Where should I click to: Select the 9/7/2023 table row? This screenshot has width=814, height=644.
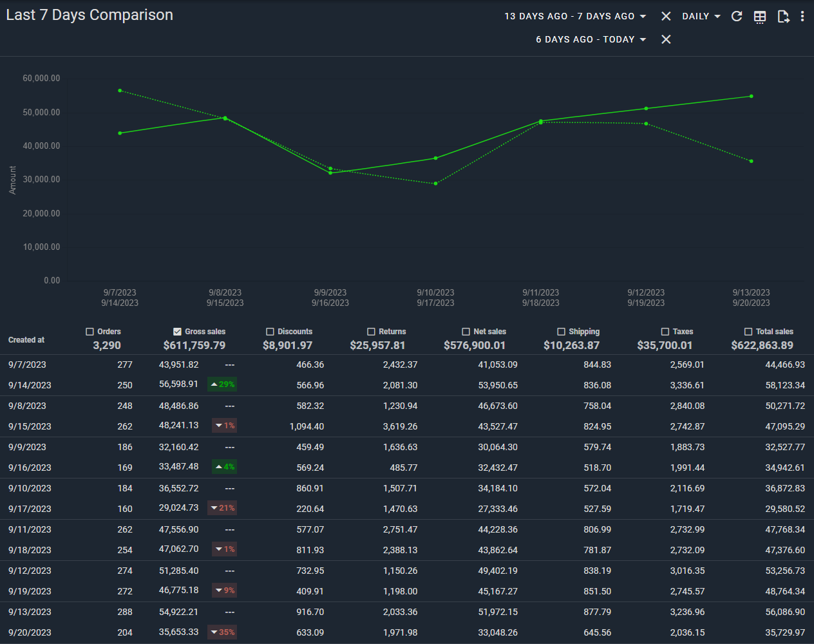point(27,365)
